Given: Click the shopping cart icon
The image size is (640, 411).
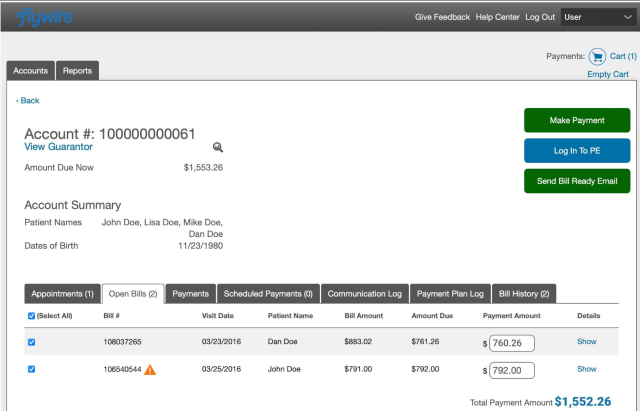Looking at the screenshot, I should pos(597,56).
